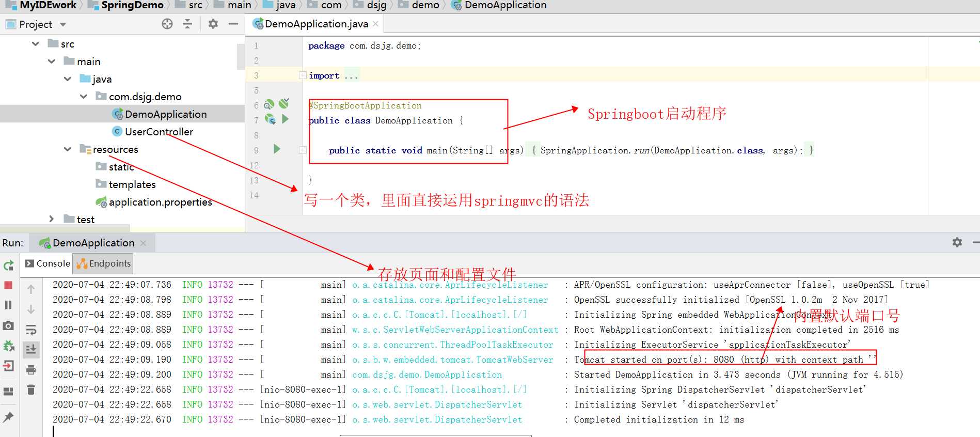Click the @SpringBootApplication annotation in editor
980x437 pixels.
(x=365, y=105)
